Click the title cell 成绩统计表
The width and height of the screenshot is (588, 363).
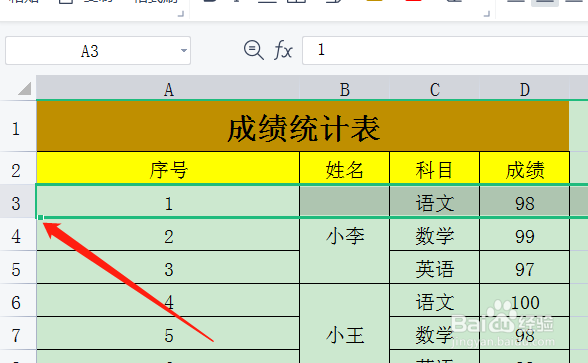click(303, 127)
